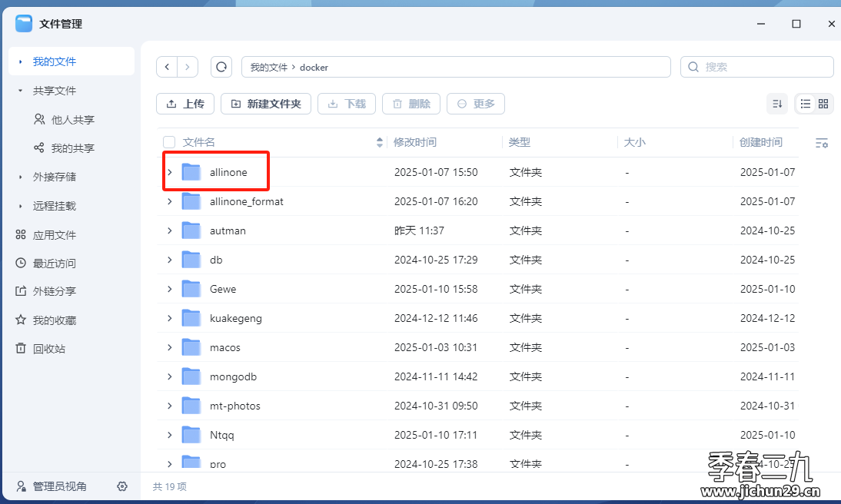Click the 删除 delete button

point(411,104)
